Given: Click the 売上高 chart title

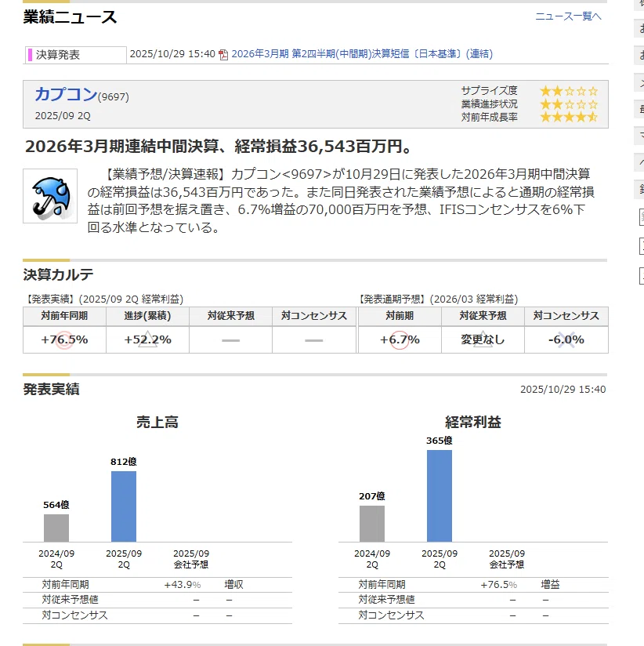Looking at the screenshot, I should click(x=157, y=423).
